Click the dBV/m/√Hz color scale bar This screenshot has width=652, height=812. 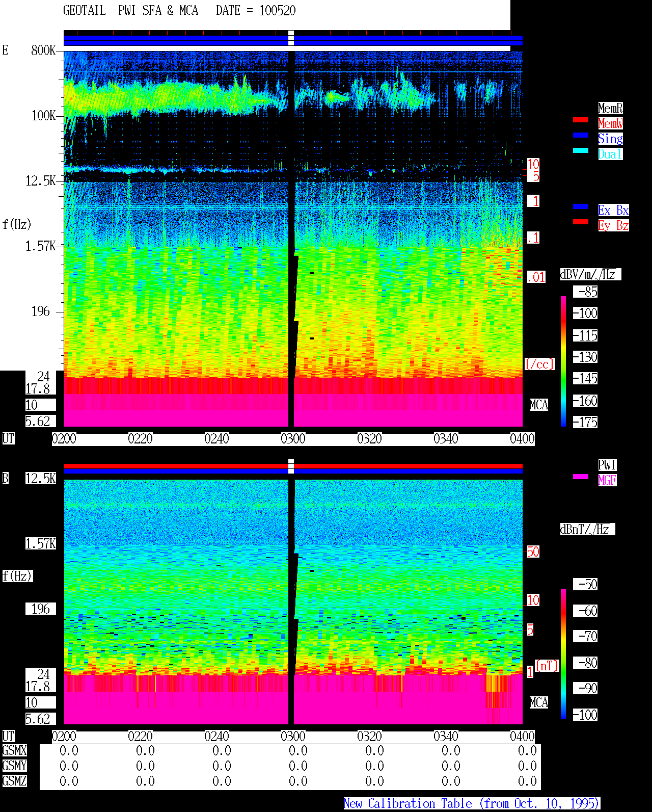[x=563, y=361]
